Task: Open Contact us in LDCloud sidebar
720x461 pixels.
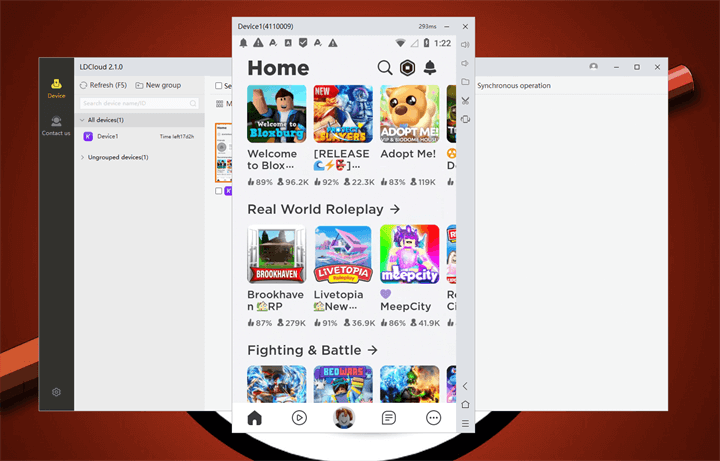Action: pyautogui.click(x=56, y=126)
